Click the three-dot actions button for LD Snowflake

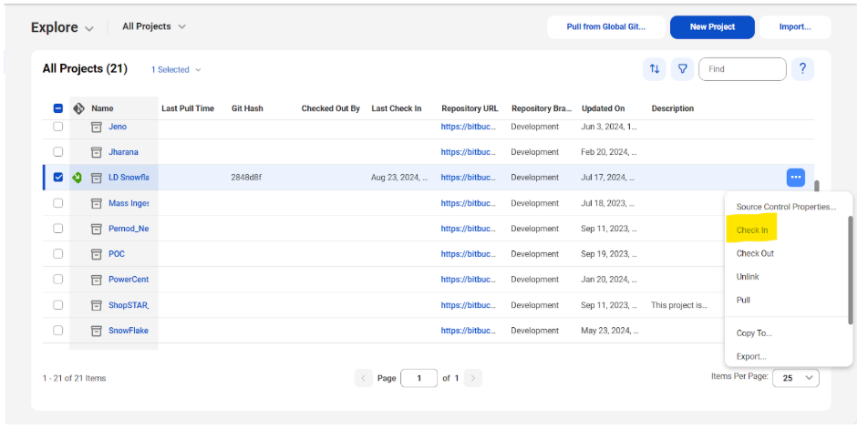795,178
